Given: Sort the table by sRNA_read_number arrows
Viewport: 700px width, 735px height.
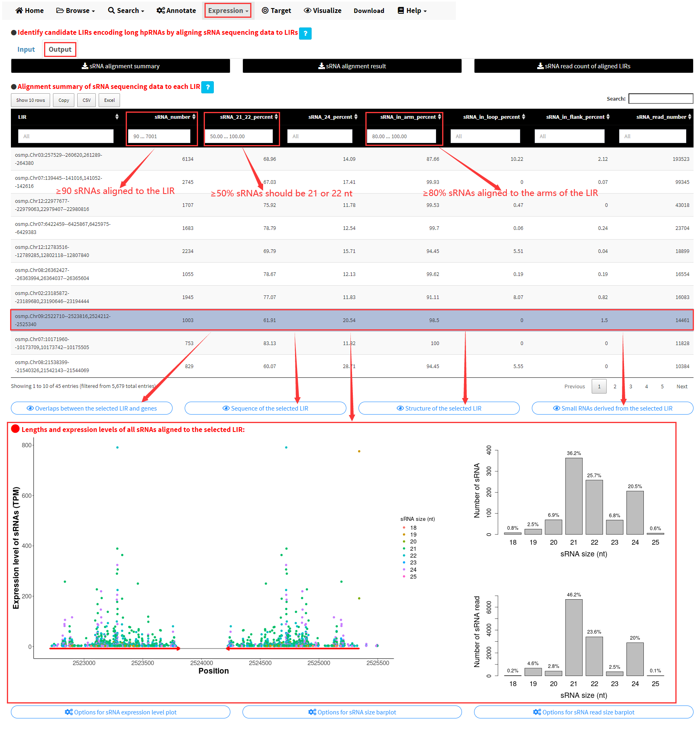Looking at the screenshot, I should pos(689,117).
